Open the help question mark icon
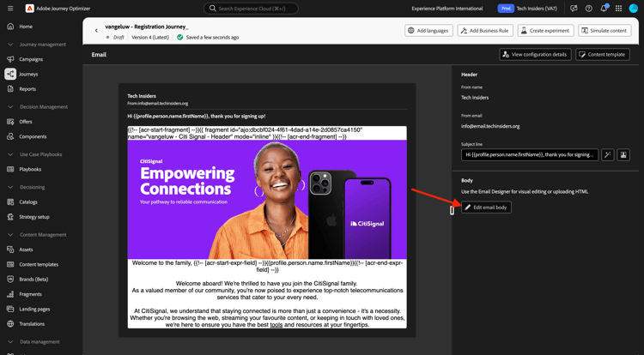 pos(588,9)
